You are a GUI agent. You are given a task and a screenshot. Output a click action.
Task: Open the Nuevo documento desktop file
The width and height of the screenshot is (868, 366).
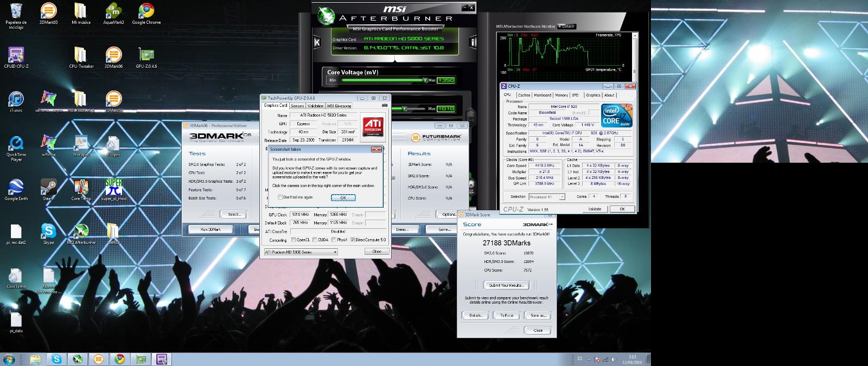48,280
